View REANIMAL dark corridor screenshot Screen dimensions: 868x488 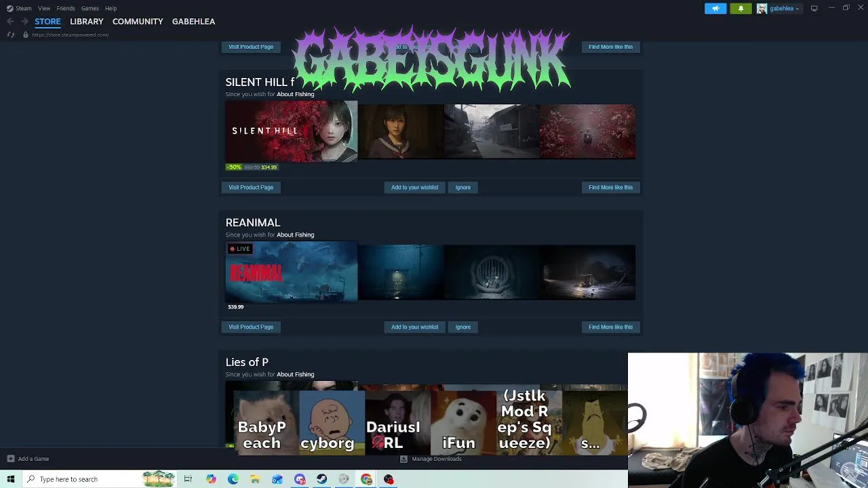(401, 272)
